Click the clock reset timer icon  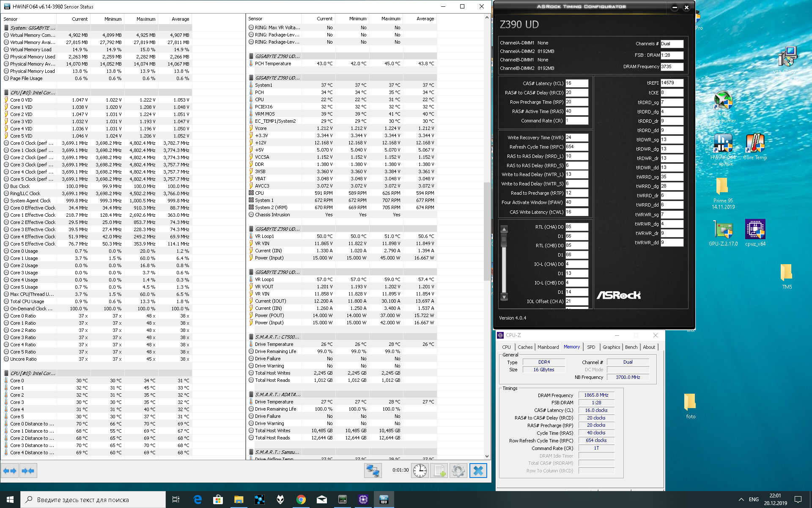(x=420, y=471)
